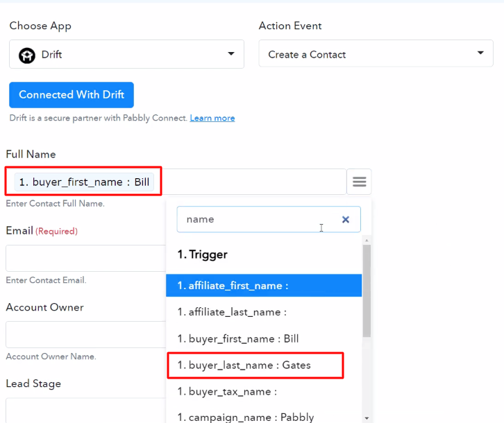Click the 1. Trigger heading in the dropdown
Viewport: 504px width, 423px height.
pyautogui.click(x=203, y=254)
